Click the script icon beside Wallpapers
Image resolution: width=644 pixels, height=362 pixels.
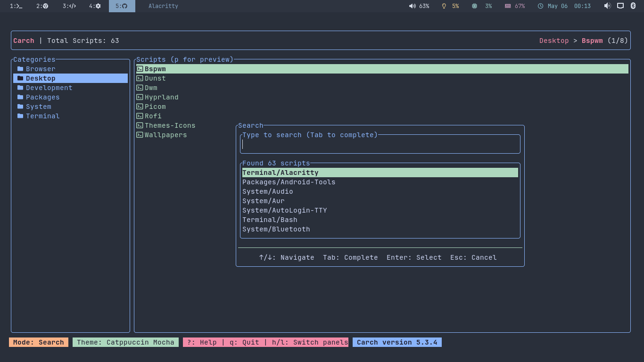(x=140, y=135)
